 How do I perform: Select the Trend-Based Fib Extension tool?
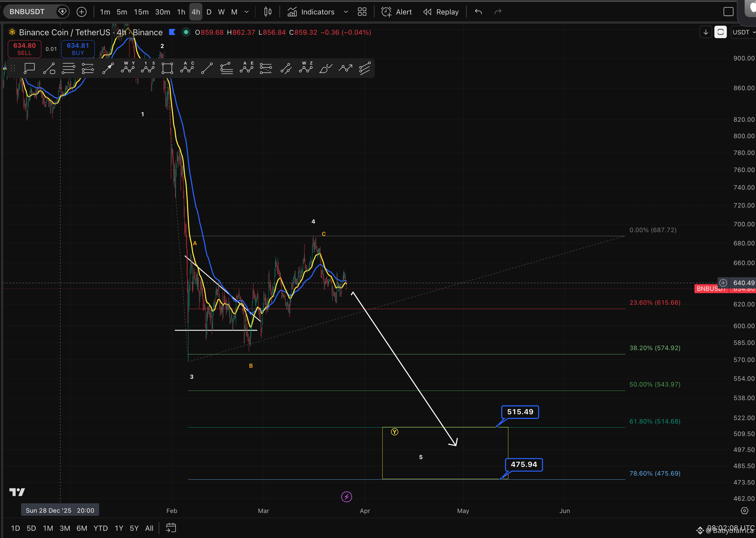88,68
